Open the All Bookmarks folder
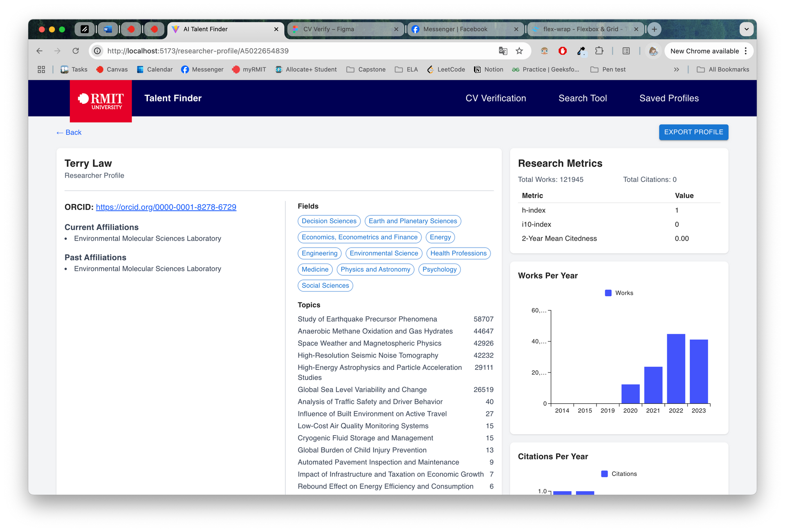The image size is (785, 532). point(723,69)
